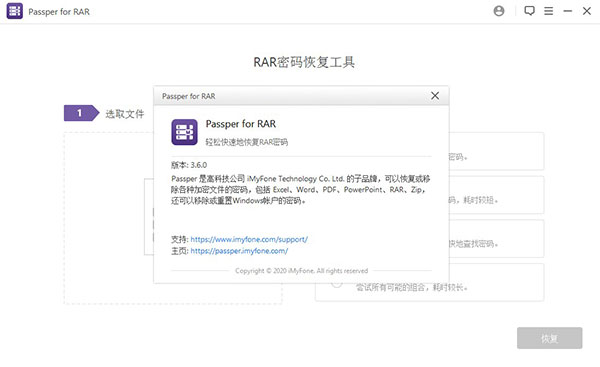Click the 尝试所有可能的组合 option text
The width and height of the screenshot is (600, 367).
click(412, 287)
